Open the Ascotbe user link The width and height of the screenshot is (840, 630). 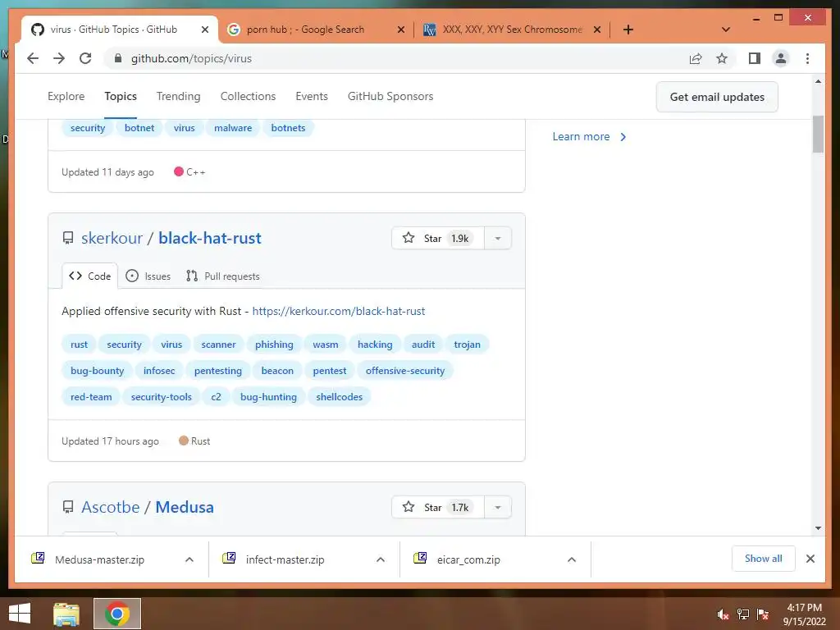coord(111,507)
